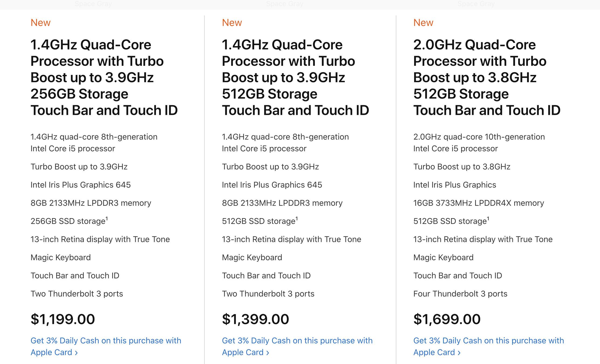600x364 pixels.
Task: Select the New label on the middle model
Action: tap(232, 22)
